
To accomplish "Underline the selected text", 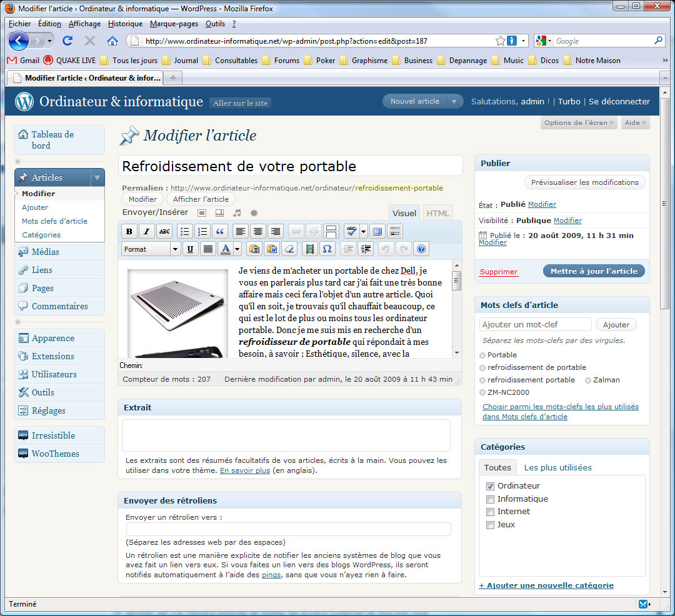I will (x=190, y=249).
